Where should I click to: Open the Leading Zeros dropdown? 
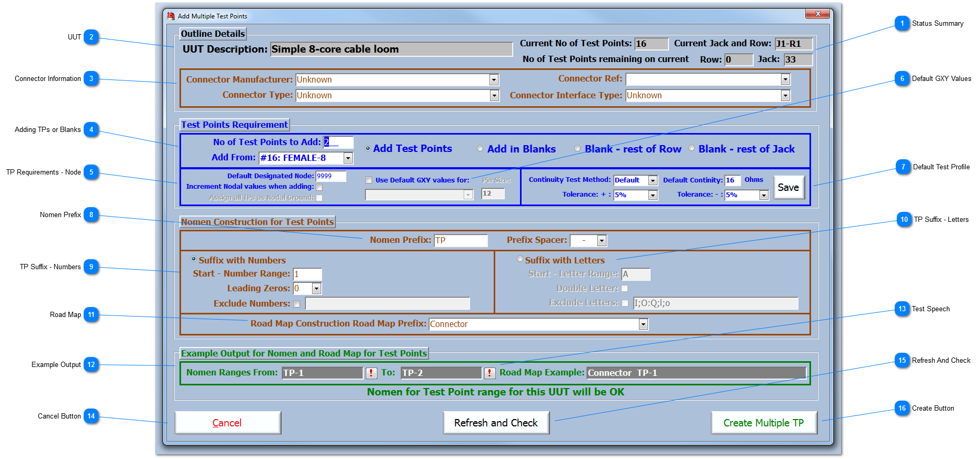(316, 289)
